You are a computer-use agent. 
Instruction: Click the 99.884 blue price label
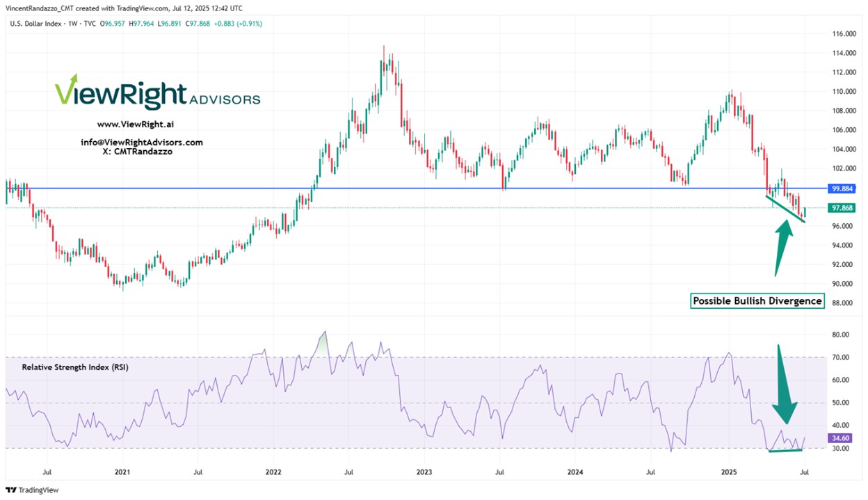coord(844,188)
